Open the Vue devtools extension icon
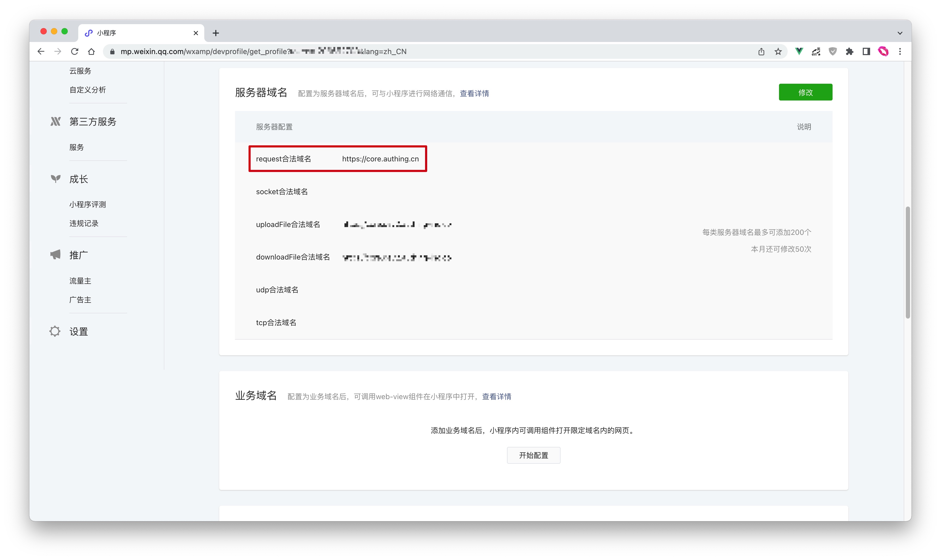941x560 pixels. [799, 51]
